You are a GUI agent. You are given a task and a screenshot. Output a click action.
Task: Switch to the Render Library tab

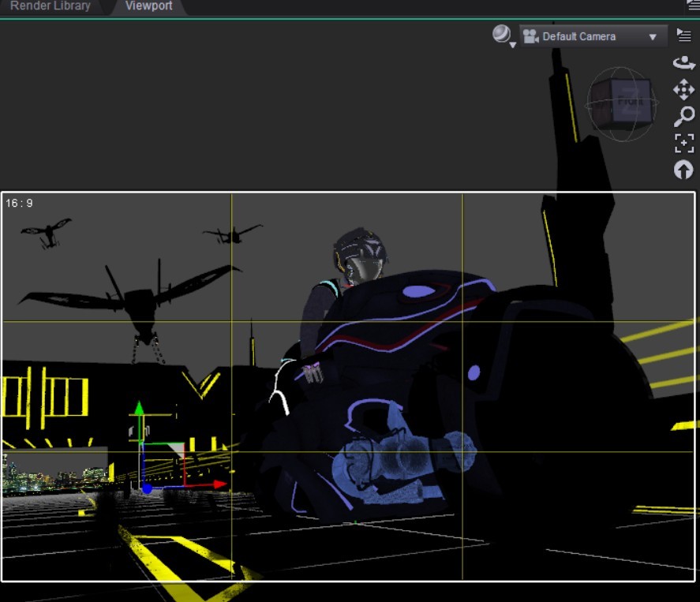[50, 6]
